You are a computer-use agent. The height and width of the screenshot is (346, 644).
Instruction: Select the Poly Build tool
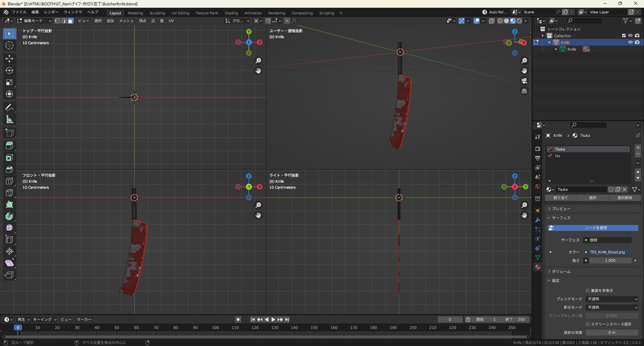pyautogui.click(x=9, y=204)
